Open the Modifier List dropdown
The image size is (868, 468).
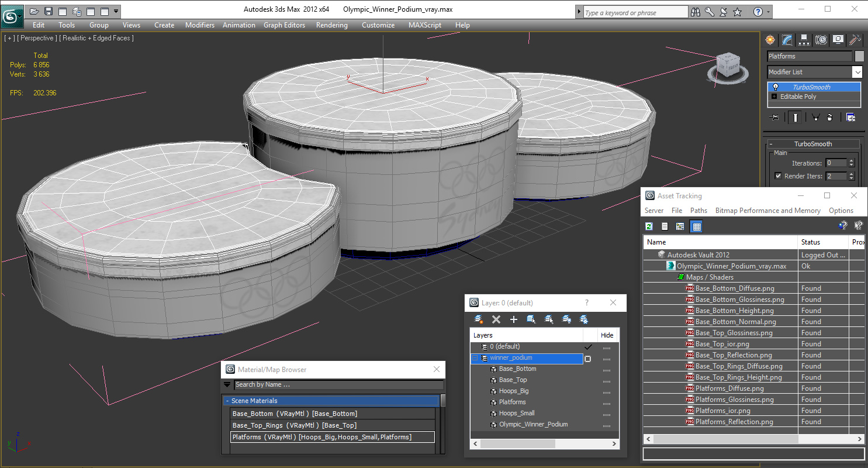pyautogui.click(x=815, y=72)
